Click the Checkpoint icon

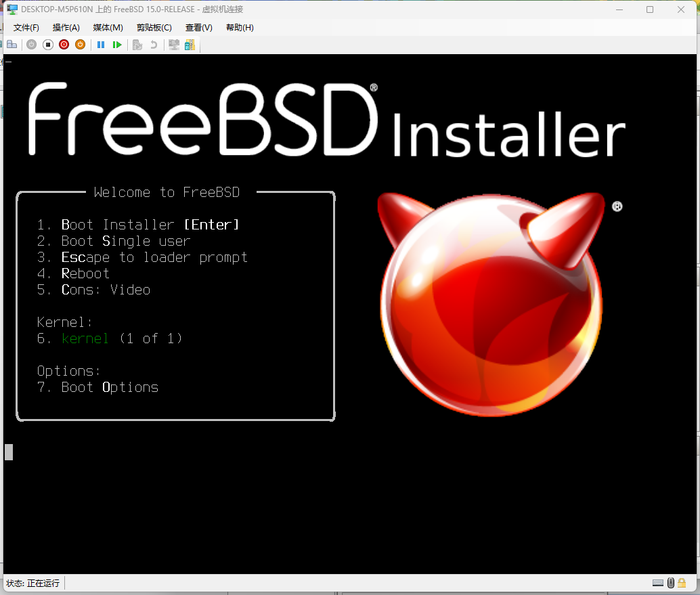(137, 45)
